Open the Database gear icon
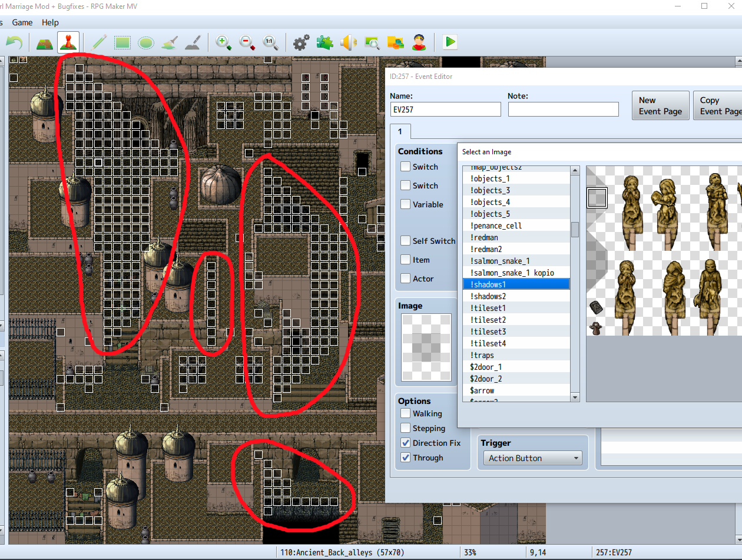Image resolution: width=742 pixels, height=560 pixels. pyautogui.click(x=301, y=42)
